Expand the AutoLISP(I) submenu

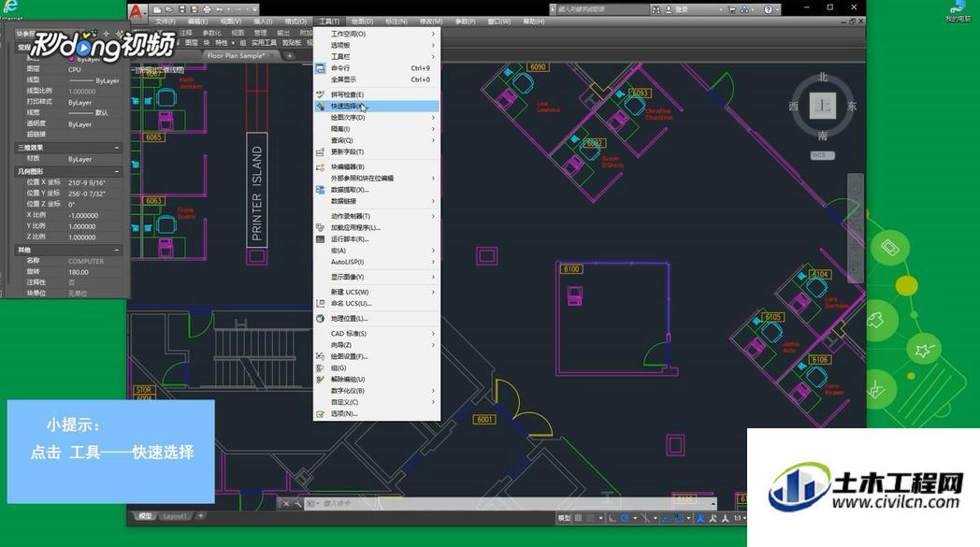click(377, 262)
